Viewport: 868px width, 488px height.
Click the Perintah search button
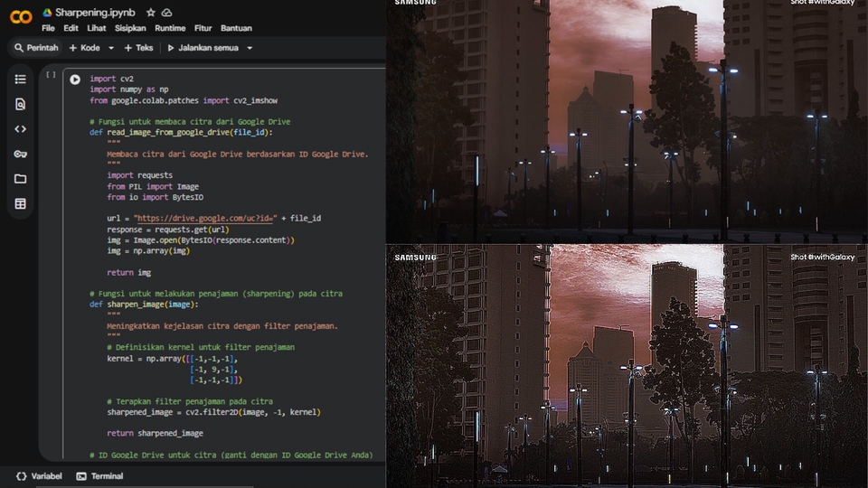(x=34, y=48)
